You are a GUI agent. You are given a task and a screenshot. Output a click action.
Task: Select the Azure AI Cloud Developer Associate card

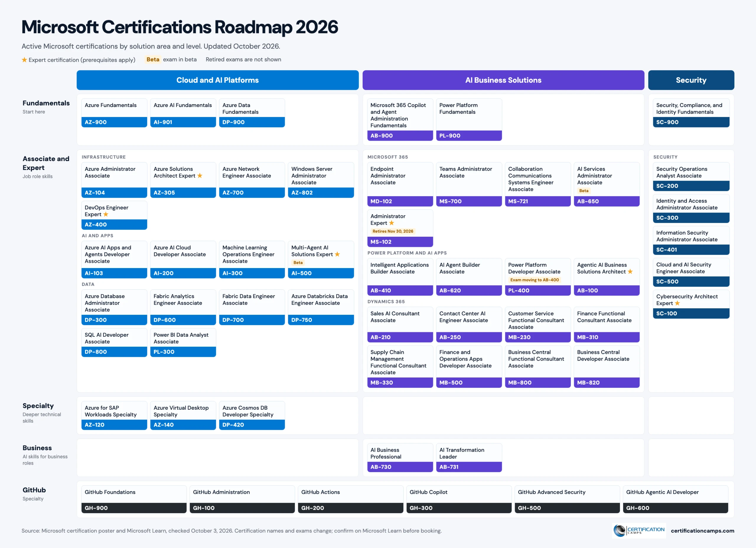coord(183,260)
